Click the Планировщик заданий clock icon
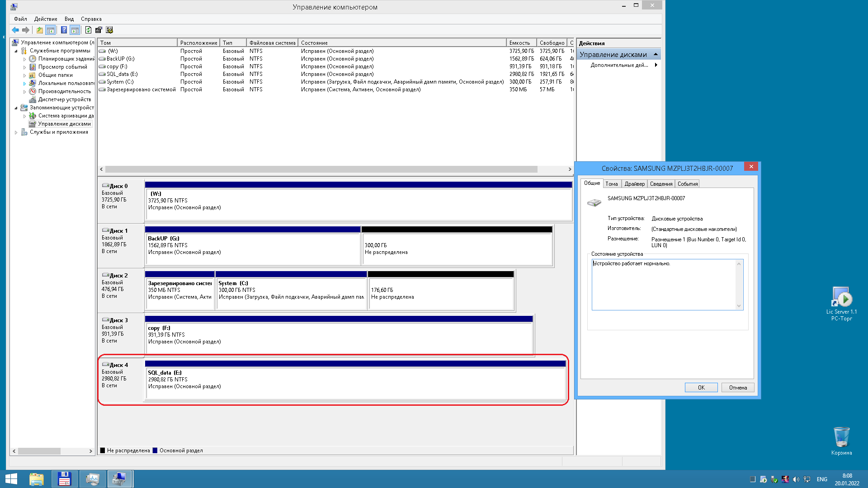Viewport: 868px width, 488px height. pyautogui.click(x=33, y=59)
